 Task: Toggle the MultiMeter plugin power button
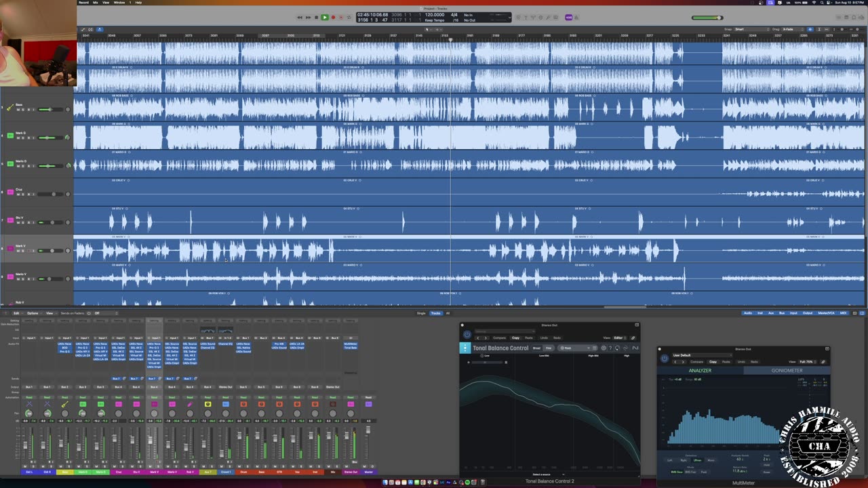point(664,358)
